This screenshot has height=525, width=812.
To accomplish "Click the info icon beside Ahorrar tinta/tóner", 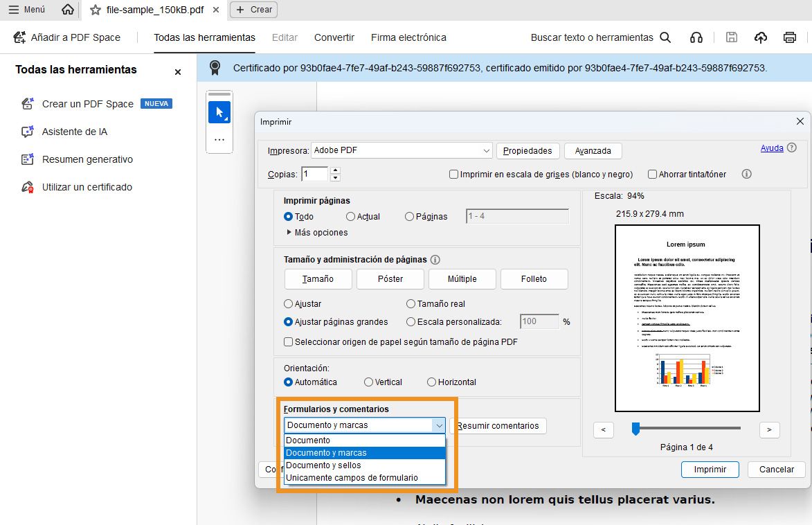I will click(x=746, y=174).
